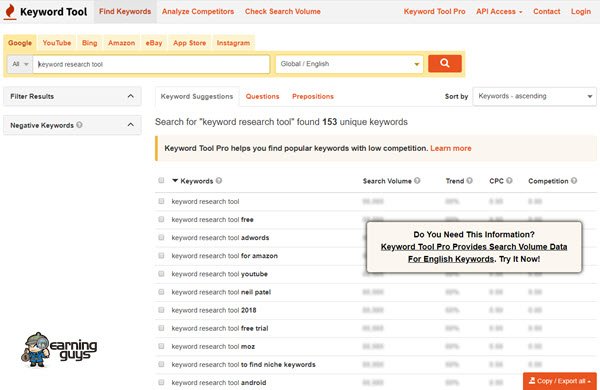Open the Contact link

(546, 11)
